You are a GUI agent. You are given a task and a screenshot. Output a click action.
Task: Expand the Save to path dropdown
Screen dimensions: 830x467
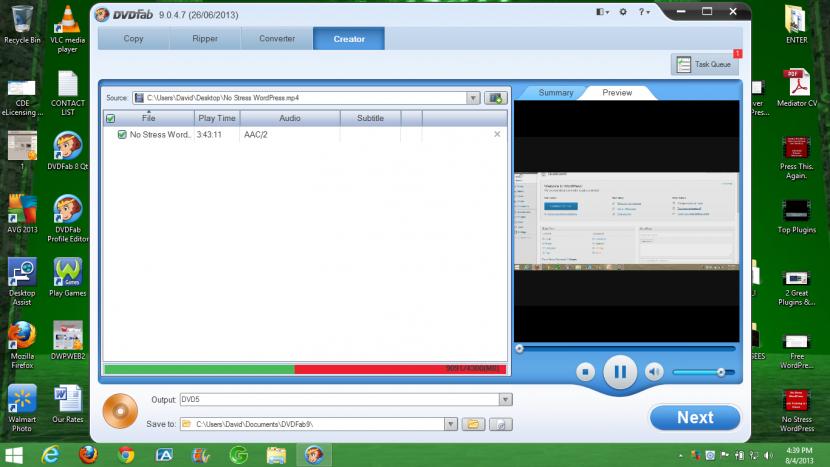click(450, 424)
